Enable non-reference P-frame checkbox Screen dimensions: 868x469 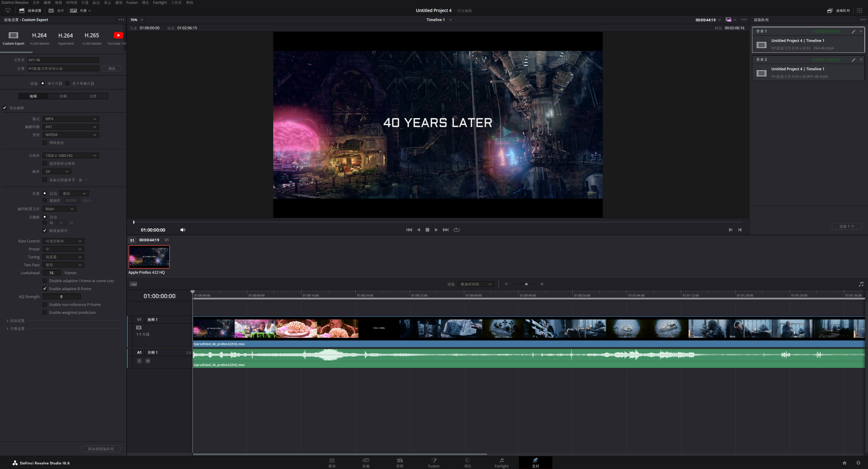[44, 304]
